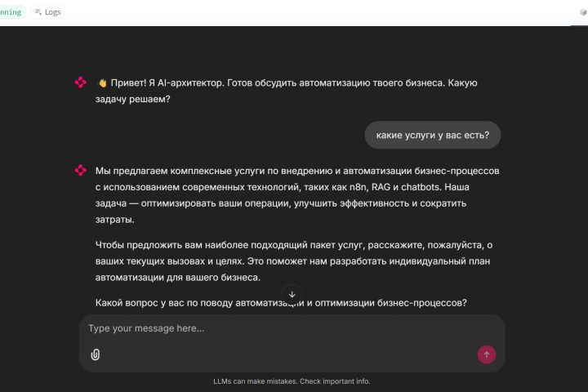Select the user bubble 'какие услуги у вас есть?'
Screen dimensions: 588x392
coord(432,135)
